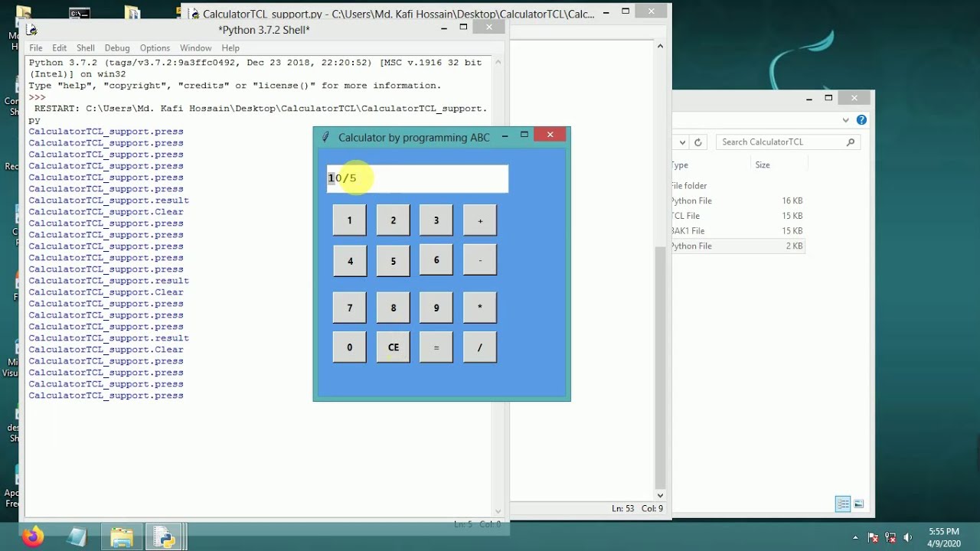Open the Explorer address bar history dropdown
This screenshot has width=980, height=551.
point(682,142)
